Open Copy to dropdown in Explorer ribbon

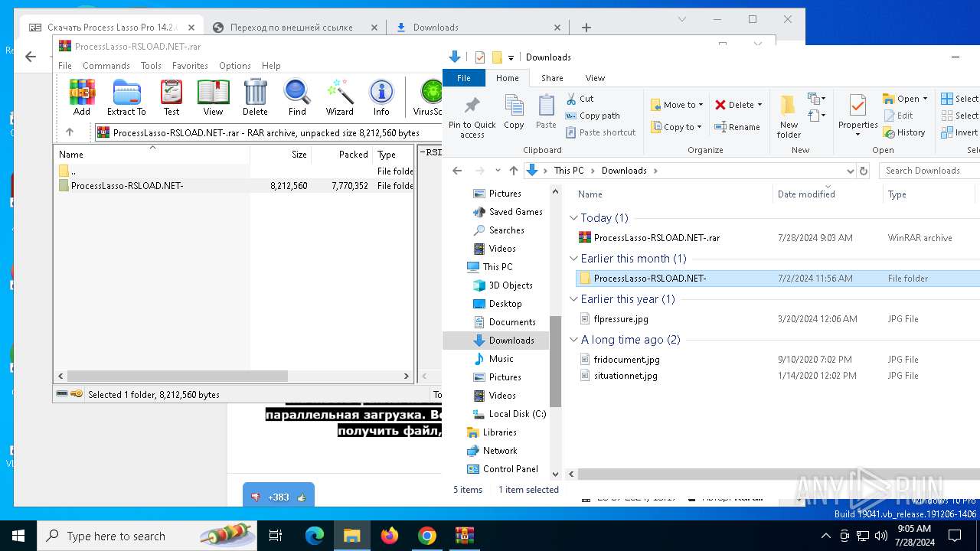coord(675,127)
